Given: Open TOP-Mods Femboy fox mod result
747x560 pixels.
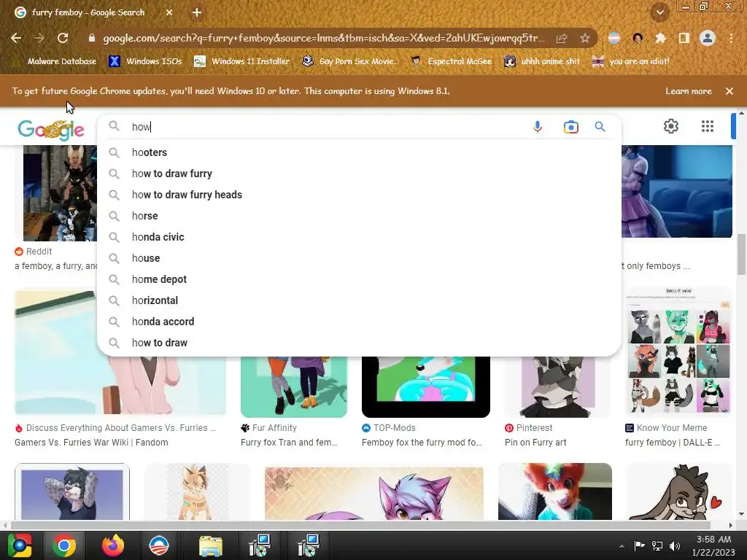Looking at the screenshot, I should pyautogui.click(x=426, y=386).
